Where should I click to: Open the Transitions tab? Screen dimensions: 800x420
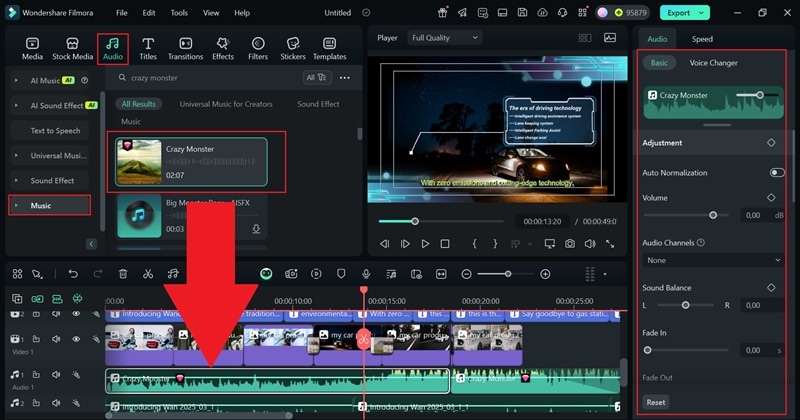(186, 49)
